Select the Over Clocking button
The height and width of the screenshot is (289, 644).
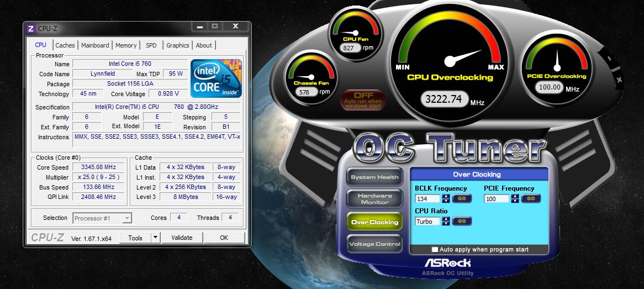click(374, 222)
